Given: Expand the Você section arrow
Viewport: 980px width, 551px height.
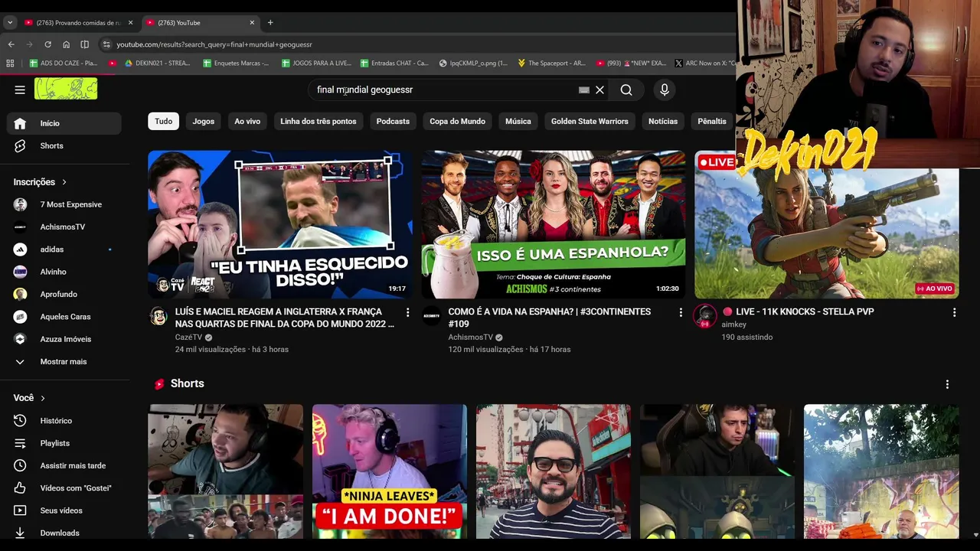Looking at the screenshot, I should click(x=43, y=398).
